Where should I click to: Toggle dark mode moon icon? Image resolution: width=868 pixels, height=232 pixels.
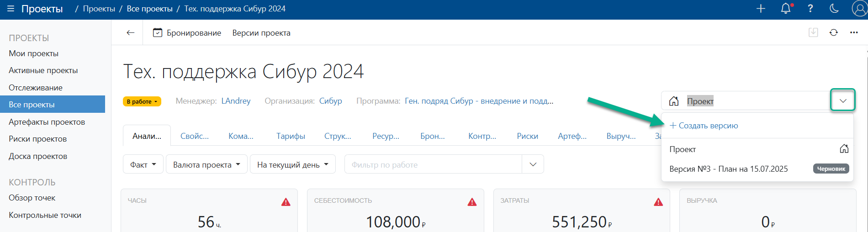point(834,8)
